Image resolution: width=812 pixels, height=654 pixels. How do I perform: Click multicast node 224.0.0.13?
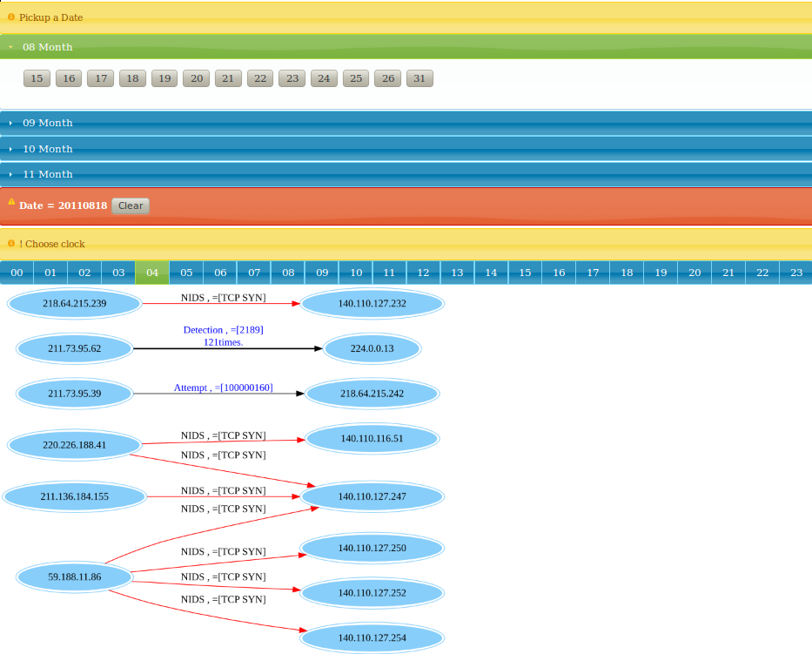coord(372,348)
